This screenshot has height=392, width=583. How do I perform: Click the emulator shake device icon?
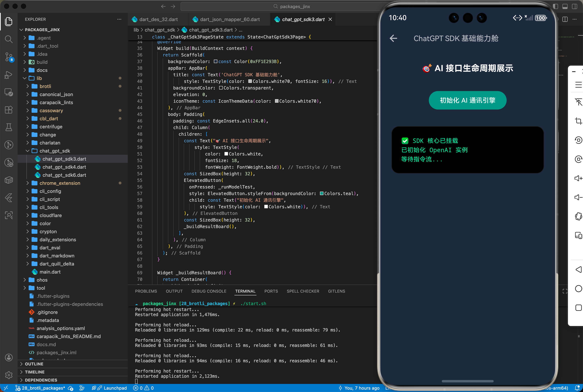[x=578, y=216]
